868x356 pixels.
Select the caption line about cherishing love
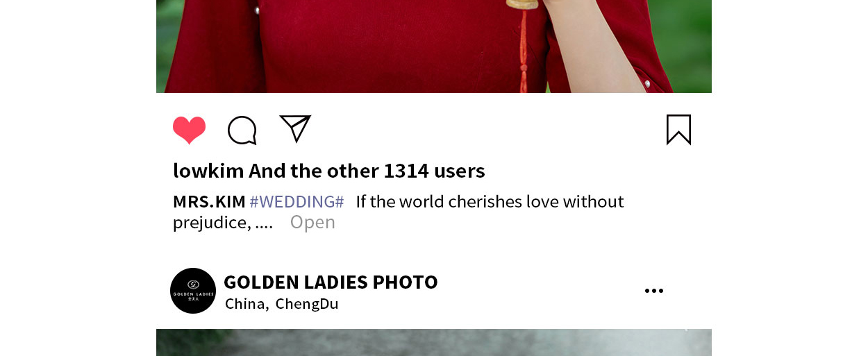coord(490,202)
